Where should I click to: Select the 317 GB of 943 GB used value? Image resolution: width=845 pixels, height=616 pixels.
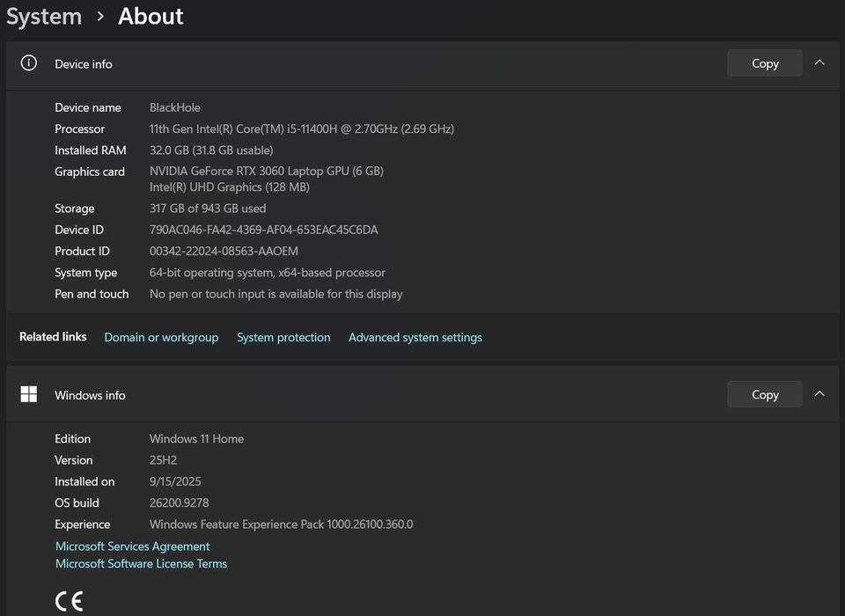click(208, 208)
